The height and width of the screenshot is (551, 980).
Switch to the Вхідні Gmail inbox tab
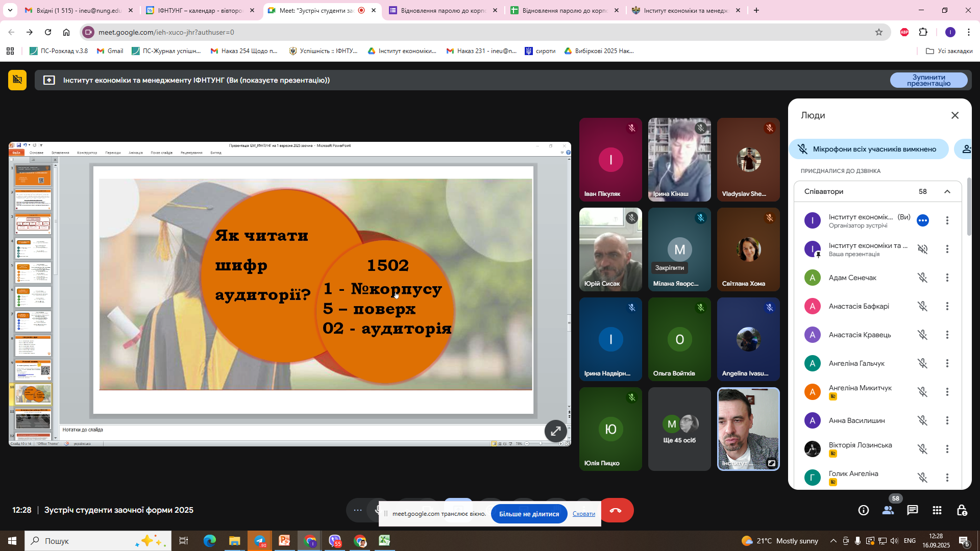[x=79, y=10]
